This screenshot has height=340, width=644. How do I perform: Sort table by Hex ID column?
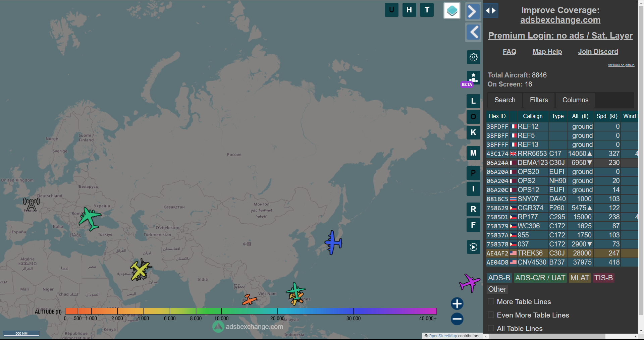[497, 116]
